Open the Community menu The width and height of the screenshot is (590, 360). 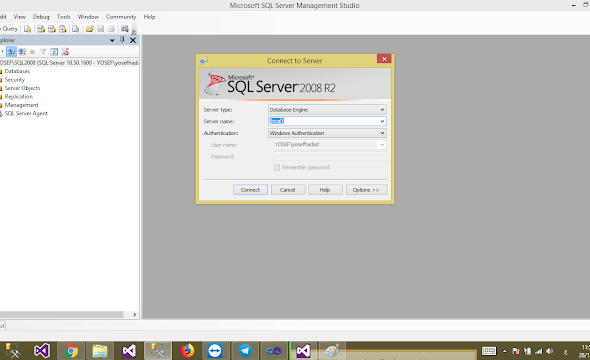tap(121, 17)
